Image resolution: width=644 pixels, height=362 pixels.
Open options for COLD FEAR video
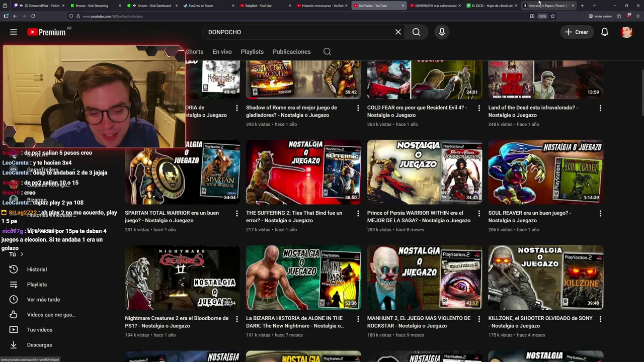pyautogui.click(x=479, y=108)
